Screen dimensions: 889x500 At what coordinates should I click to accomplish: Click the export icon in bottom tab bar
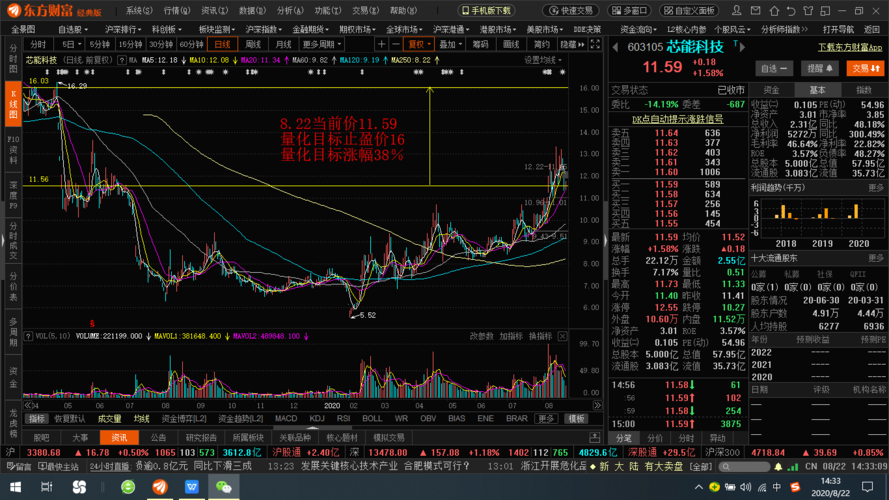[x=594, y=438]
